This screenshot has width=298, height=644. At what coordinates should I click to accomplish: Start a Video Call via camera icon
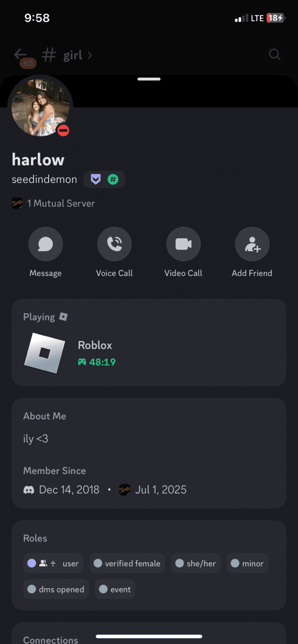[183, 244]
